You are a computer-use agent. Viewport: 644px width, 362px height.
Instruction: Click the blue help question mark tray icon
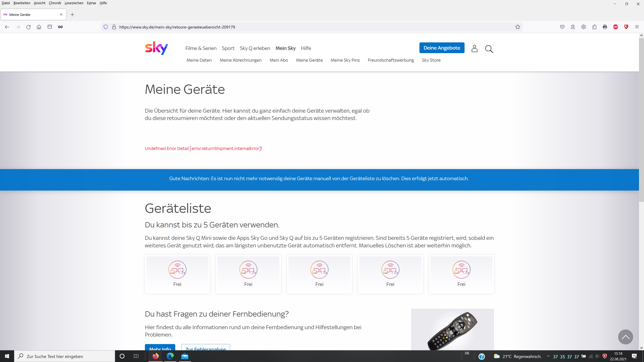tap(481, 356)
